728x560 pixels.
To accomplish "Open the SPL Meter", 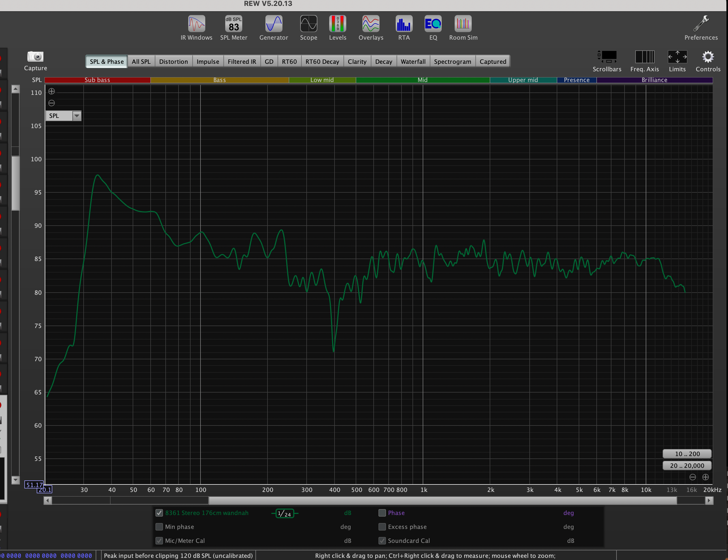I will (x=233, y=24).
